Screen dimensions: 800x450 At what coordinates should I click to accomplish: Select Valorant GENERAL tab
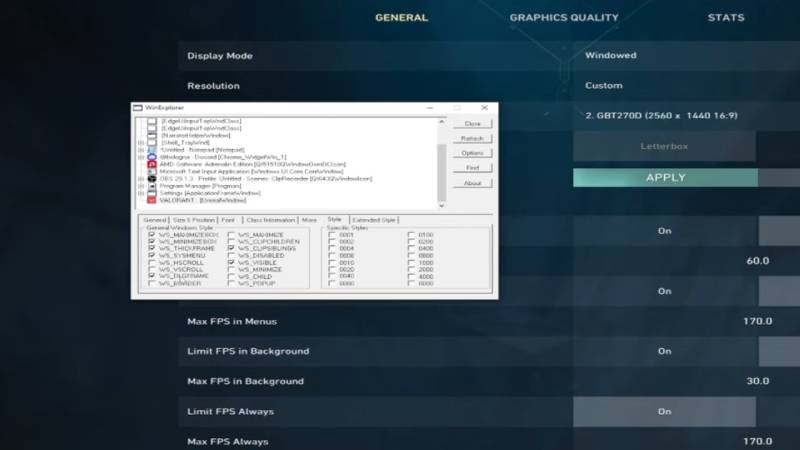[x=402, y=17]
